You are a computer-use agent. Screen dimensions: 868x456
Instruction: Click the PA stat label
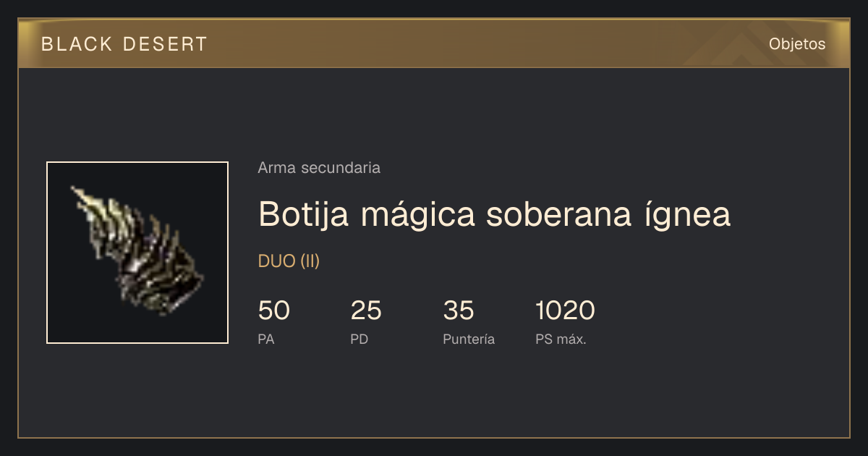(266, 339)
